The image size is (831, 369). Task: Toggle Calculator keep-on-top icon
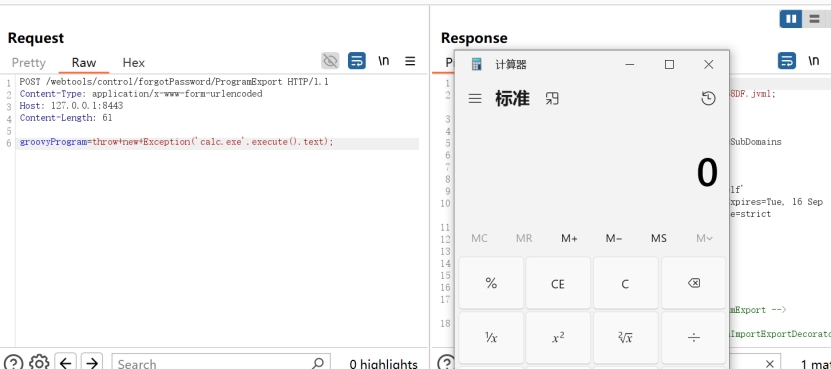552,99
